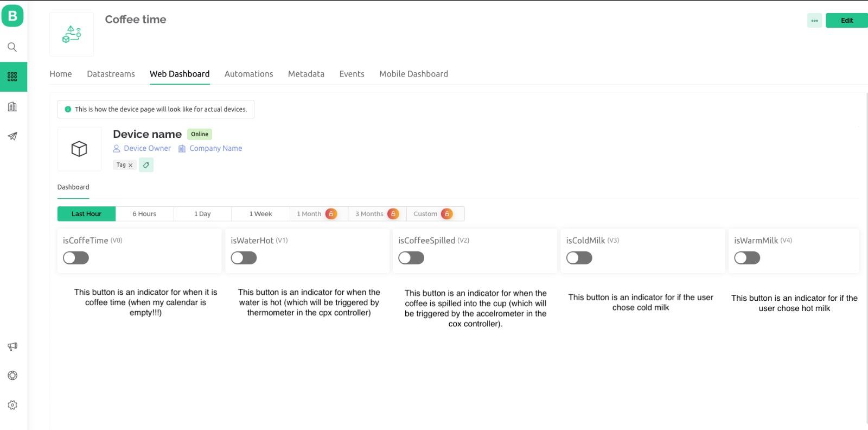The image size is (868, 430).
Task: Toggle the isCoffeTime (V0) switch
Action: click(x=76, y=258)
